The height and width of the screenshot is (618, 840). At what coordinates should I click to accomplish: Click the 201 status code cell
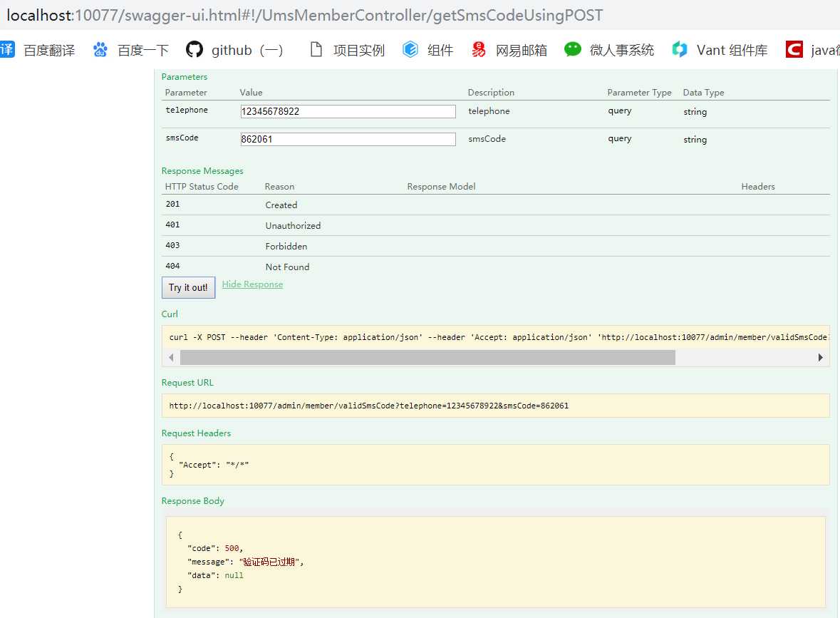172,204
